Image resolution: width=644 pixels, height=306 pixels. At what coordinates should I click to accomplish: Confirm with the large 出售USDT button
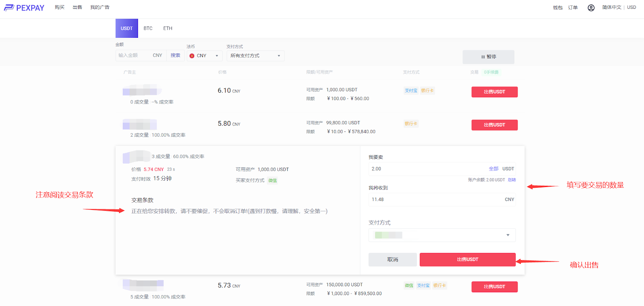tap(467, 260)
